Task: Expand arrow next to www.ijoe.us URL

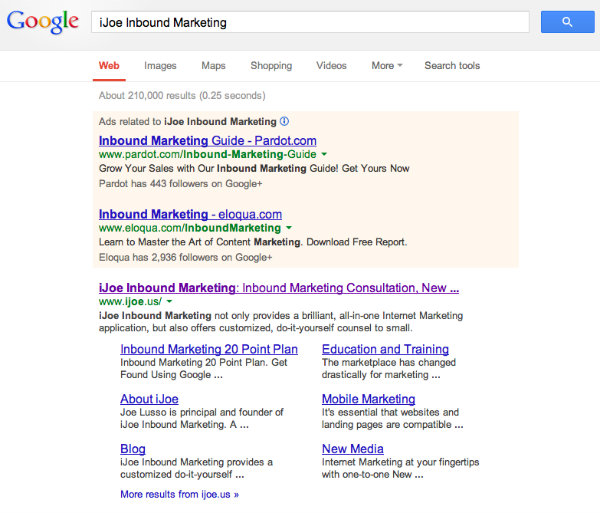Action: [x=170, y=301]
